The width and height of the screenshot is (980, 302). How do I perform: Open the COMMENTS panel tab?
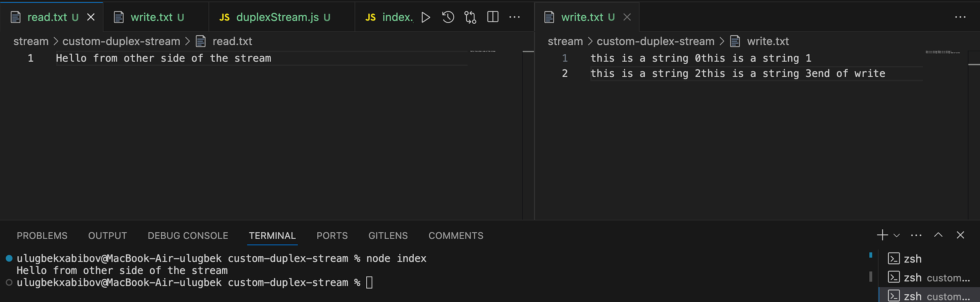click(456, 236)
